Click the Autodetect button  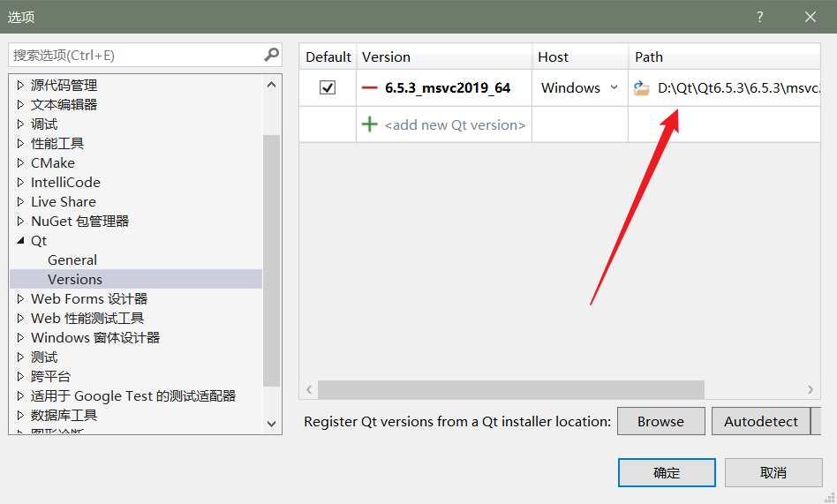point(761,421)
